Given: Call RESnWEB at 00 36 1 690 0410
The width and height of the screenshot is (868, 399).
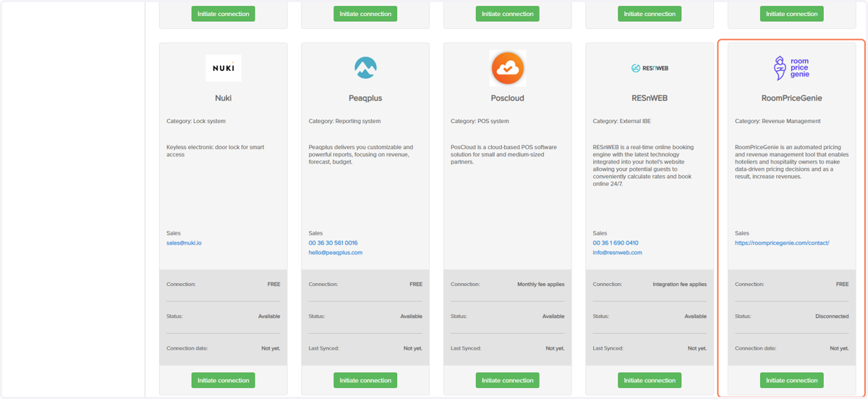Looking at the screenshot, I should pos(616,243).
